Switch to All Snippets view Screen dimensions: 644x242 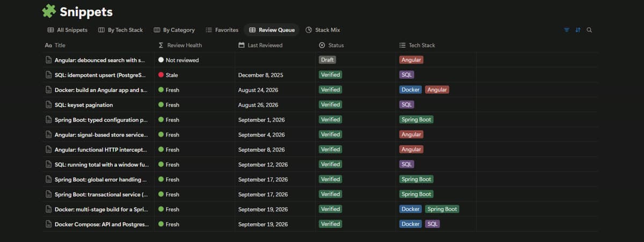pos(68,30)
